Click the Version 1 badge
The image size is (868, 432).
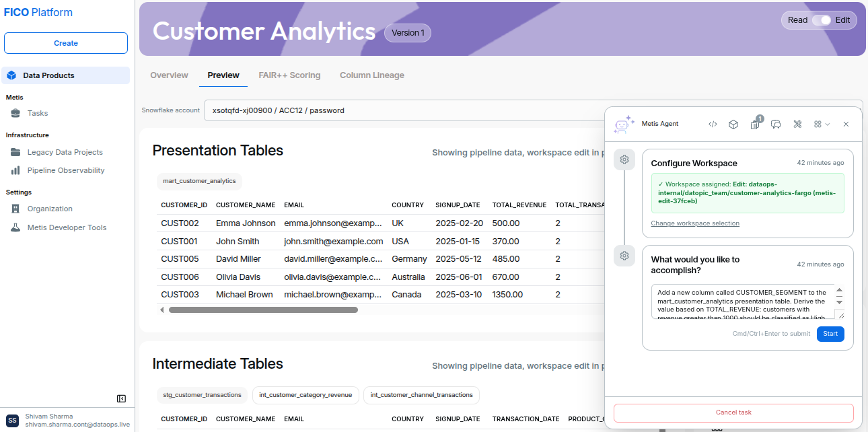pyautogui.click(x=408, y=33)
